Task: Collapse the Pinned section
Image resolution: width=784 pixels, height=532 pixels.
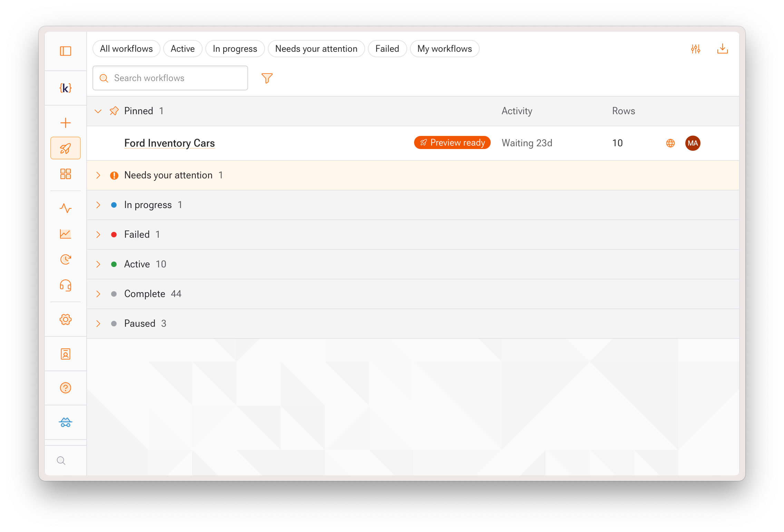Action: tap(98, 111)
